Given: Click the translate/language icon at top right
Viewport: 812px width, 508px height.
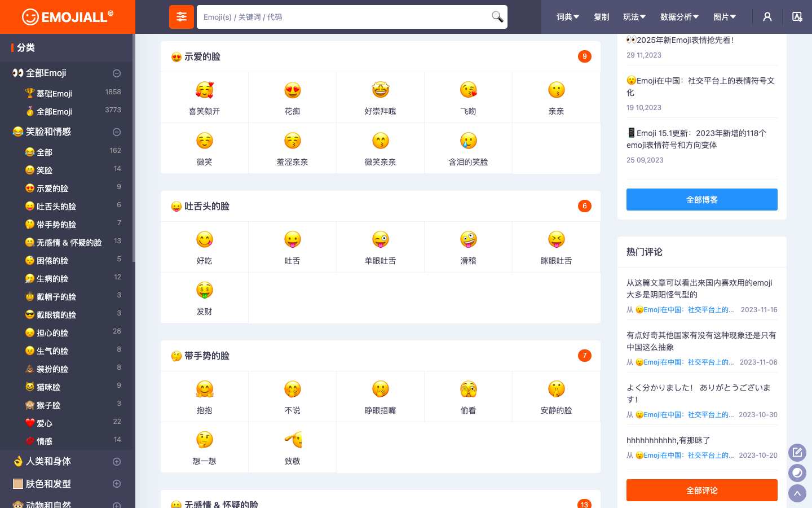Looking at the screenshot, I should (797, 17).
